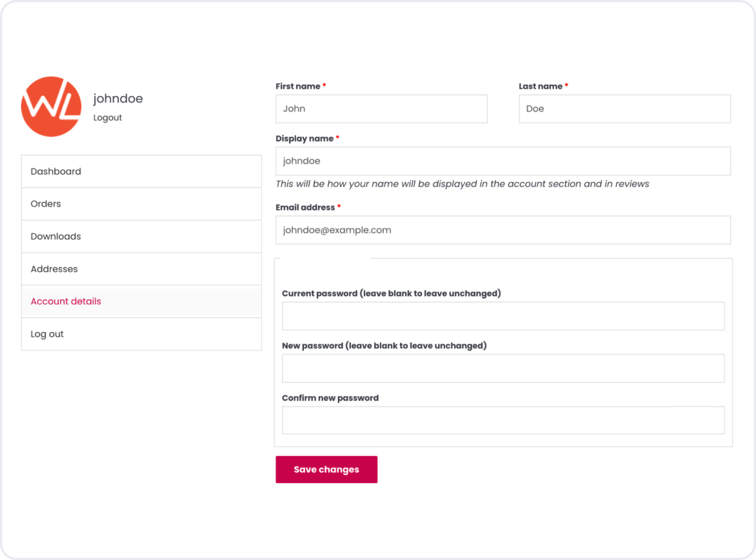The height and width of the screenshot is (560, 756).
Task: Click the Logout link under the username
Action: 108,118
